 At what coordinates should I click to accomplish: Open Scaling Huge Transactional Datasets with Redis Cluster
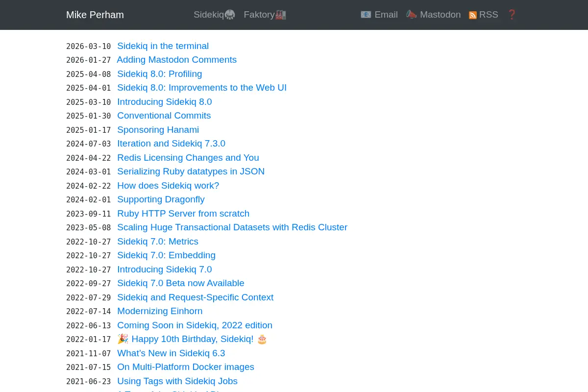(x=232, y=227)
